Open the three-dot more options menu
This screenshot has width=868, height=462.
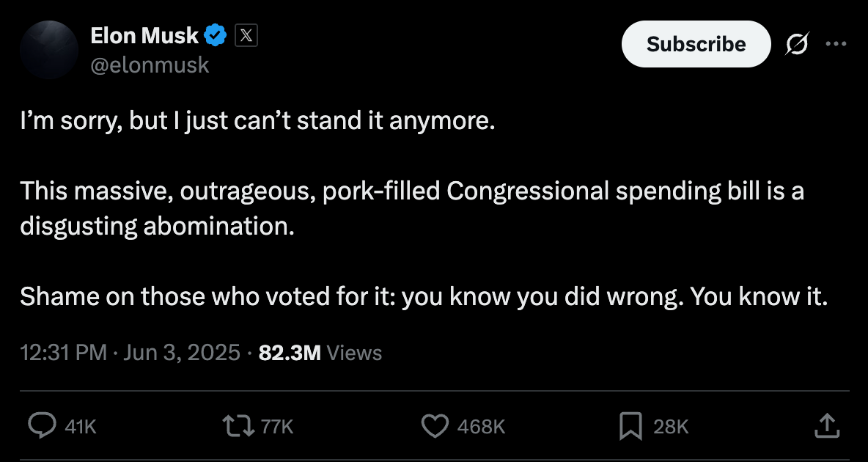pos(836,44)
